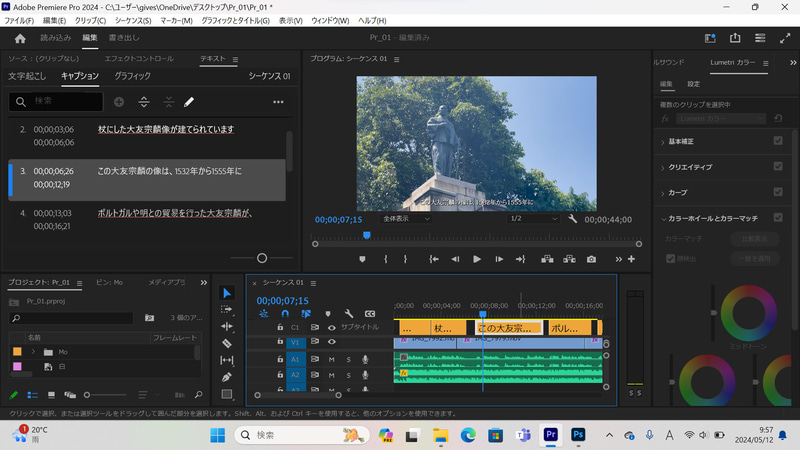Image resolution: width=800 pixels, height=450 pixels.
Task: Open the zoom level 全体表示 dropdown
Action: click(406, 219)
